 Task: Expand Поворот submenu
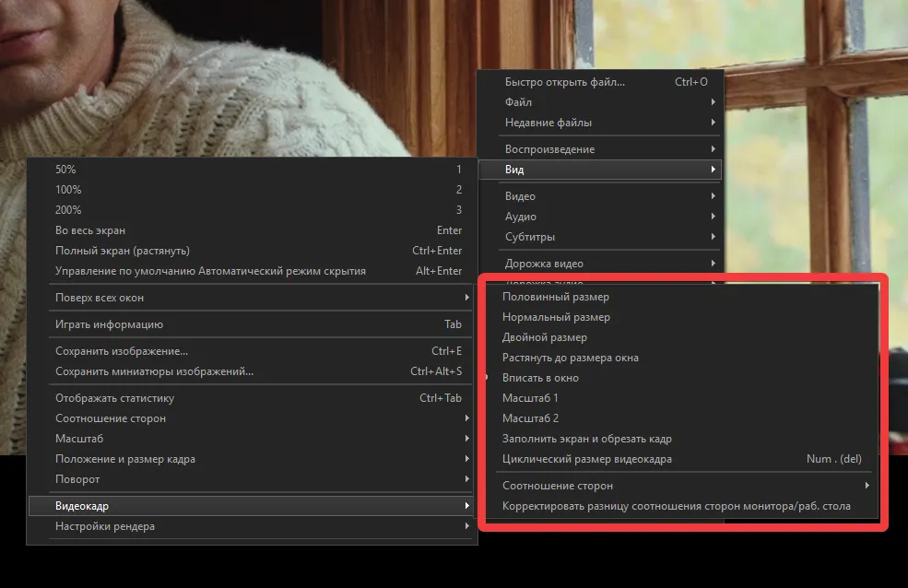coord(252,478)
